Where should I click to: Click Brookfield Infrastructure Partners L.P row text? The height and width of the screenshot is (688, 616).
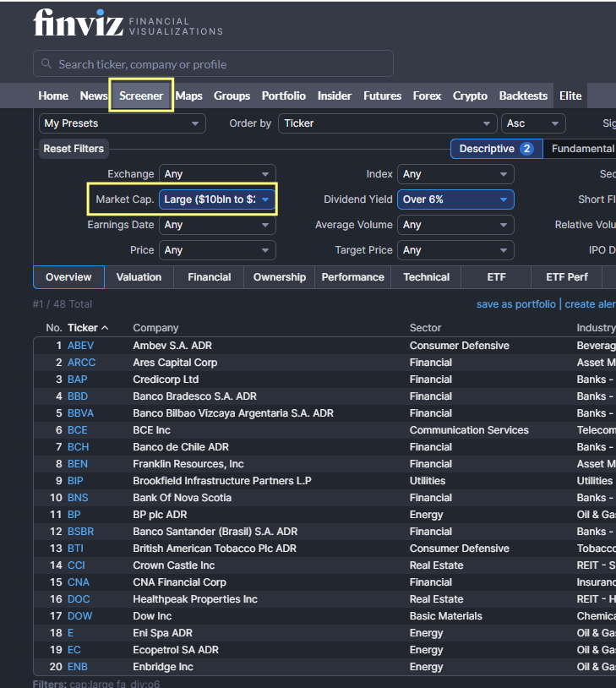(222, 481)
